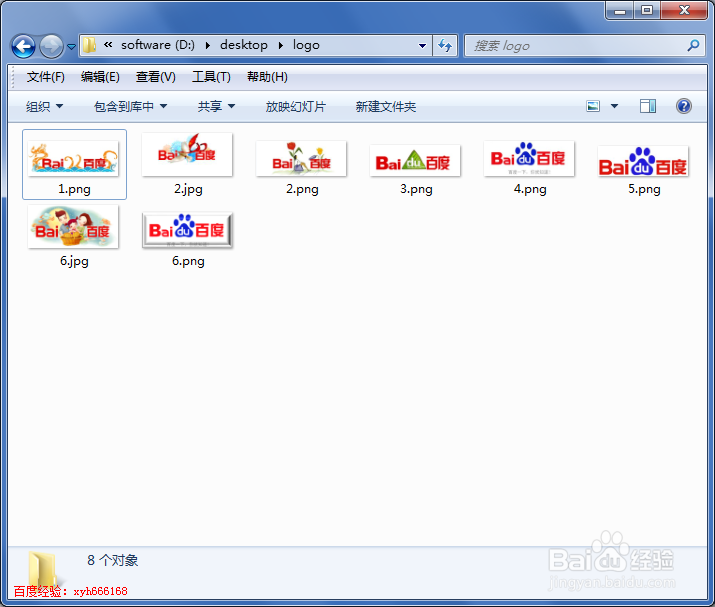The height and width of the screenshot is (607, 715).
Task: Select the 2.png thumbnail
Action: [301, 158]
